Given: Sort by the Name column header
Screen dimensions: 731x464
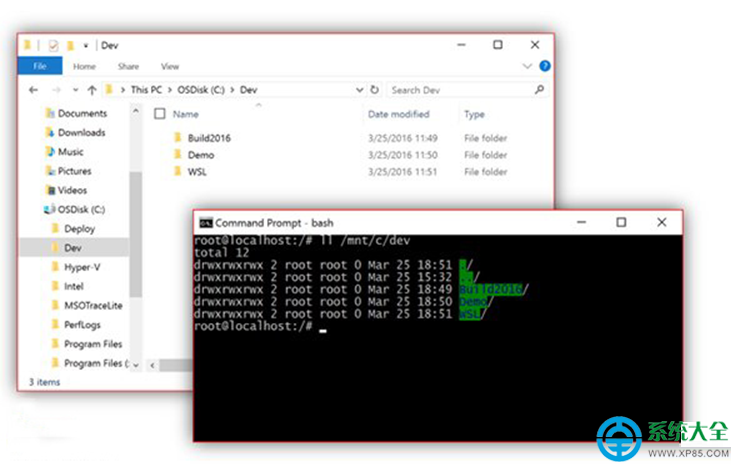Looking at the screenshot, I should click(186, 114).
